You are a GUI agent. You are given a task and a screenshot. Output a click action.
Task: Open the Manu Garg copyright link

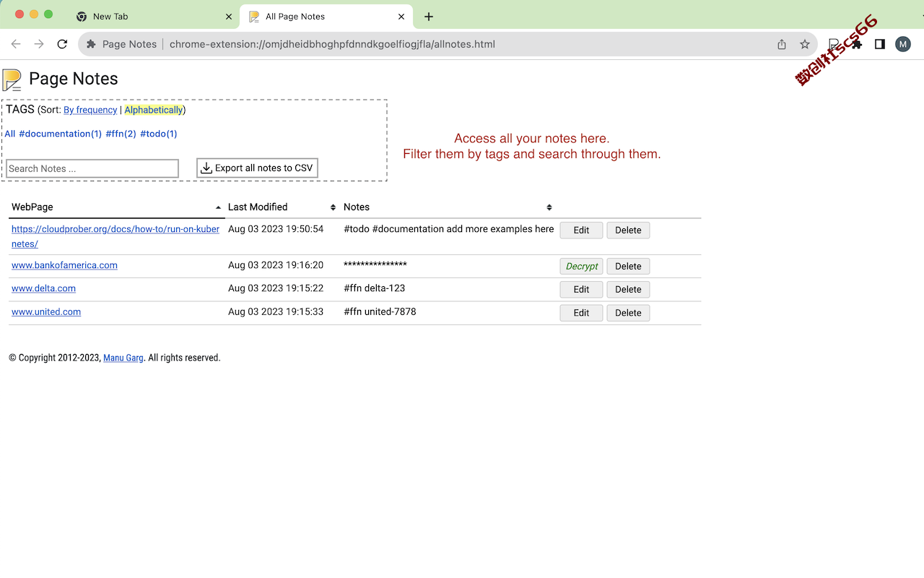click(123, 358)
